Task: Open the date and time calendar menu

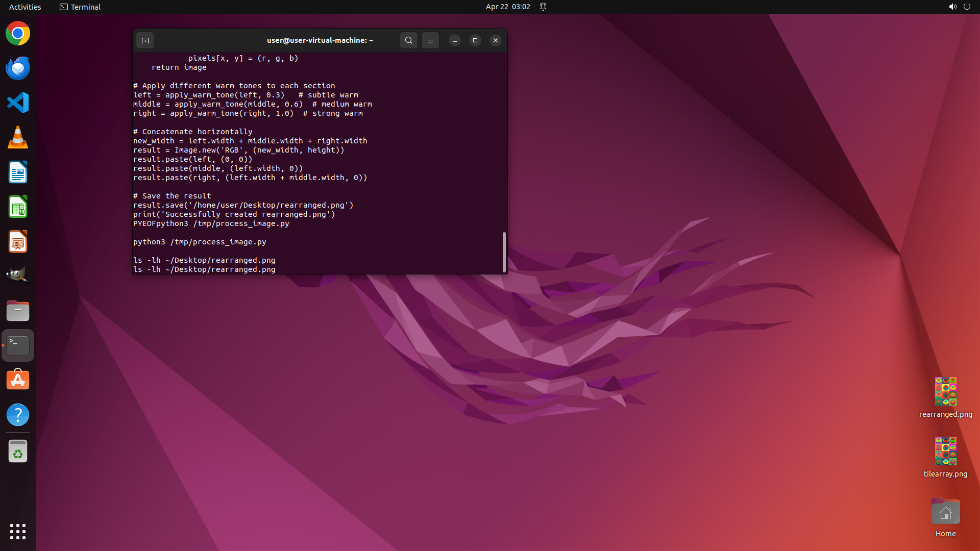Action: point(507,7)
